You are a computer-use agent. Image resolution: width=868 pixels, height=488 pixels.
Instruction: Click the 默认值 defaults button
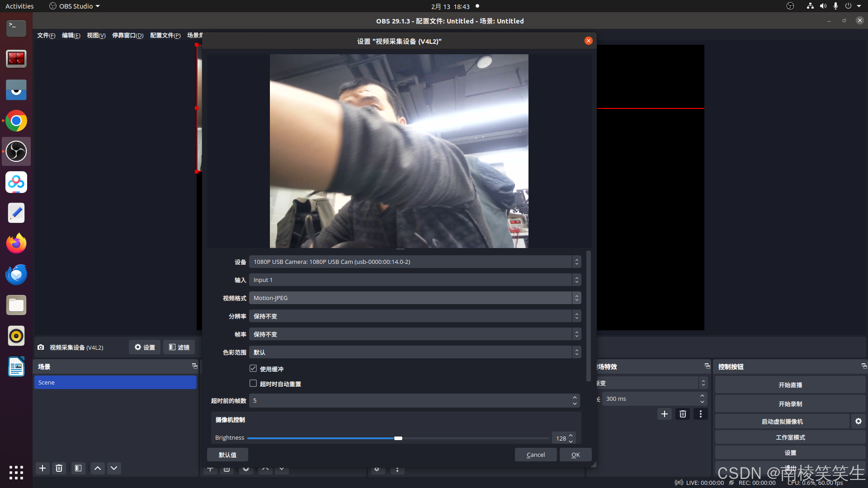point(227,455)
